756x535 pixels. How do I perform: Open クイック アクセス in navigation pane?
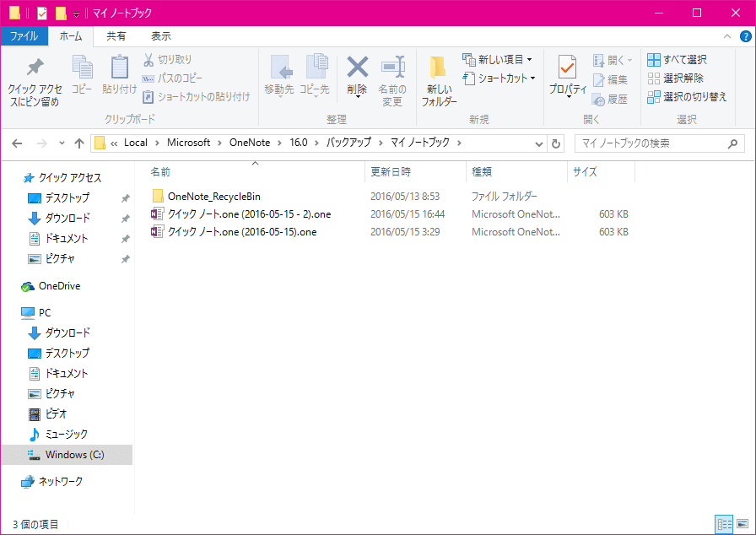[x=70, y=178]
